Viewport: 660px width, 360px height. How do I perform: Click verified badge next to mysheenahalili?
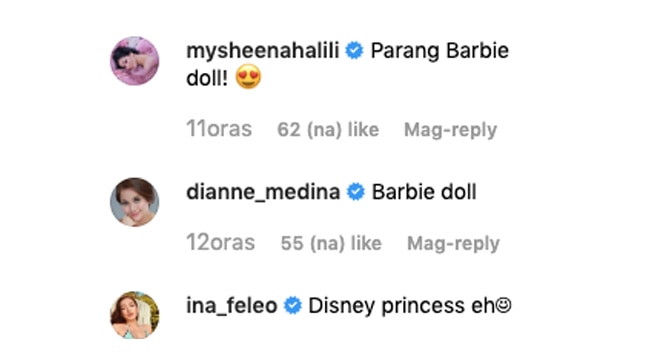[x=354, y=51]
